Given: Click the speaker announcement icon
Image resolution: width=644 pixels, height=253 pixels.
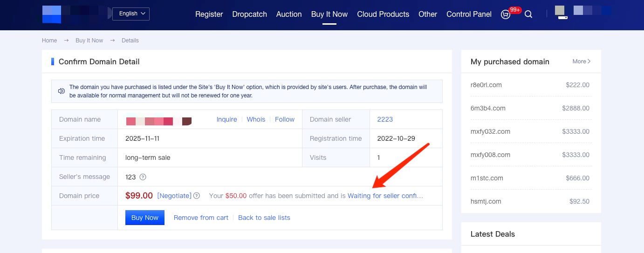Looking at the screenshot, I should click(x=62, y=91).
